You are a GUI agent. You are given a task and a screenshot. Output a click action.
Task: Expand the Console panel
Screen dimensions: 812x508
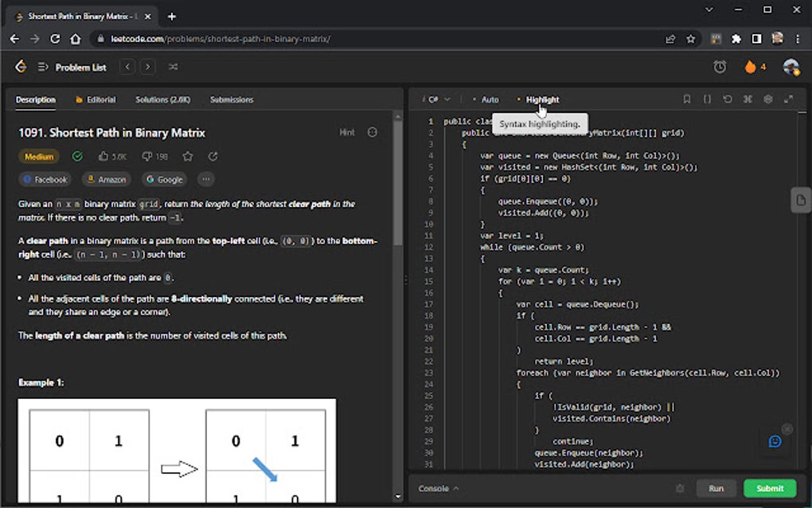tap(439, 488)
